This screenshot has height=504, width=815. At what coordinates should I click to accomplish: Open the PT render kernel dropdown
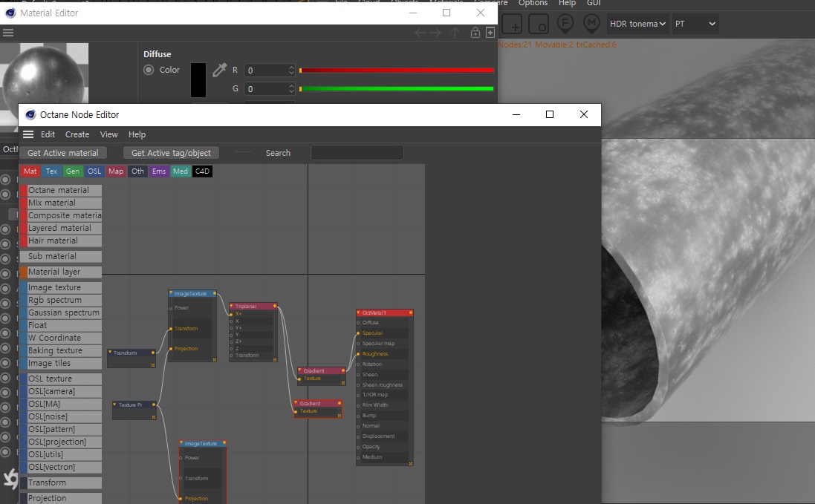(695, 24)
